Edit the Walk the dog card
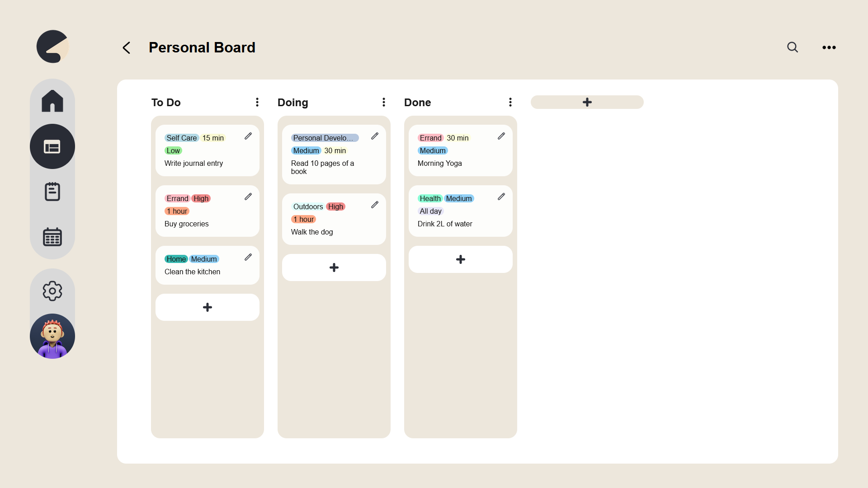This screenshot has width=868, height=488. (x=375, y=205)
